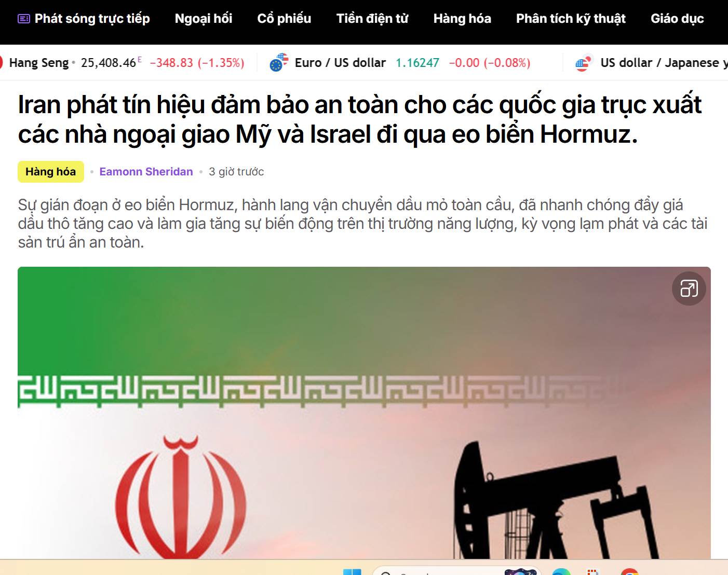Open author Eamonn Sheridan's profile link
Image resolution: width=728 pixels, height=575 pixels.
tap(146, 172)
